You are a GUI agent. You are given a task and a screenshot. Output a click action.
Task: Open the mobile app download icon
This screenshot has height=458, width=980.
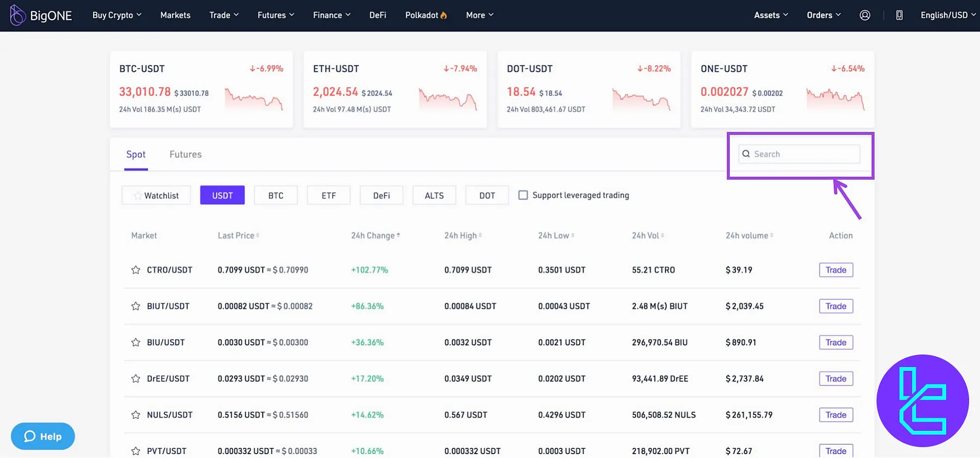tap(899, 15)
